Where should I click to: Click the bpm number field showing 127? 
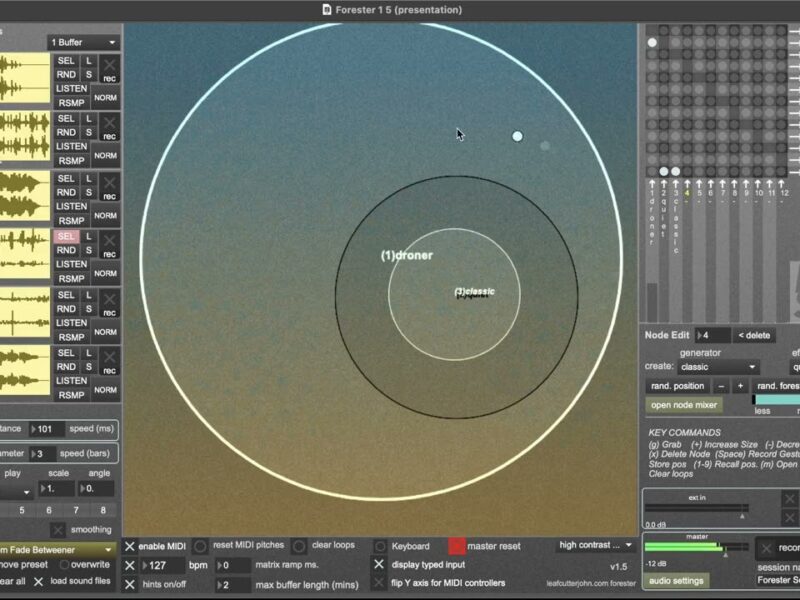[x=161, y=565]
